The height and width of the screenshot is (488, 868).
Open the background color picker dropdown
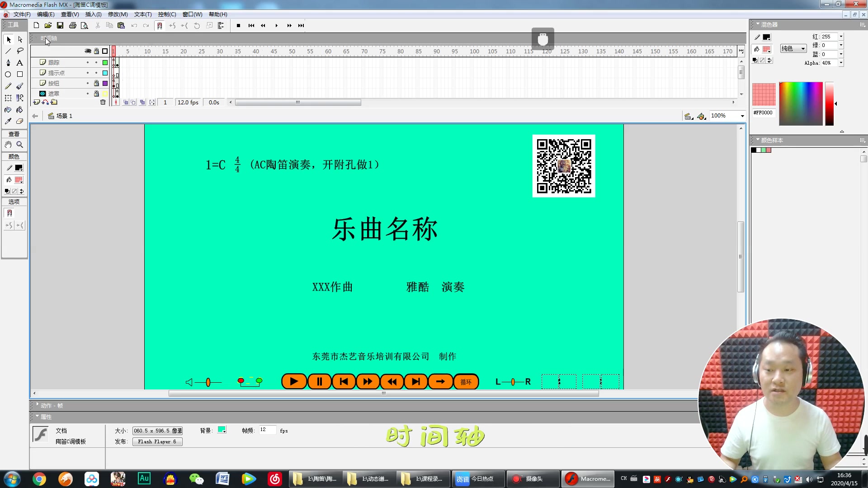[222, 430]
